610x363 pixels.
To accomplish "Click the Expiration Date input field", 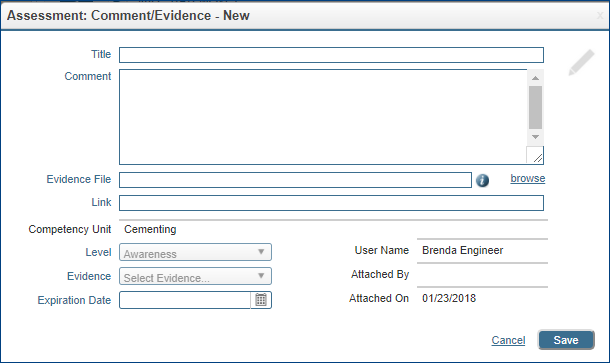I will pyautogui.click(x=185, y=300).
